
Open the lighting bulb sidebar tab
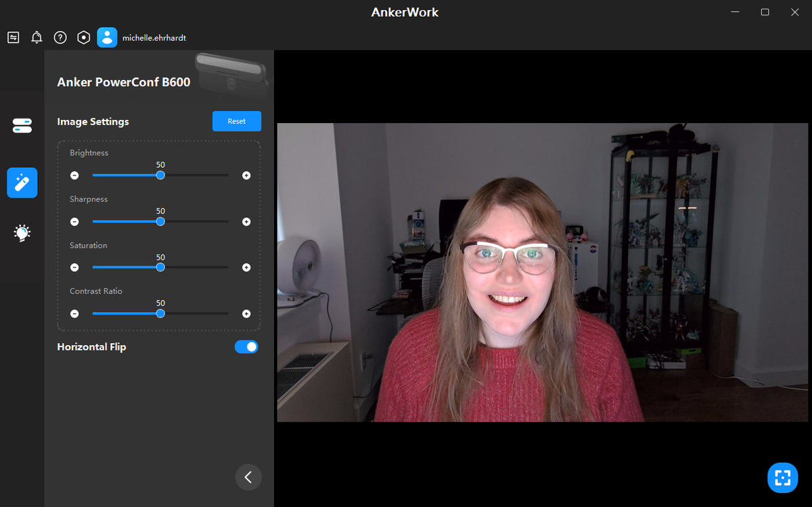[x=22, y=234]
